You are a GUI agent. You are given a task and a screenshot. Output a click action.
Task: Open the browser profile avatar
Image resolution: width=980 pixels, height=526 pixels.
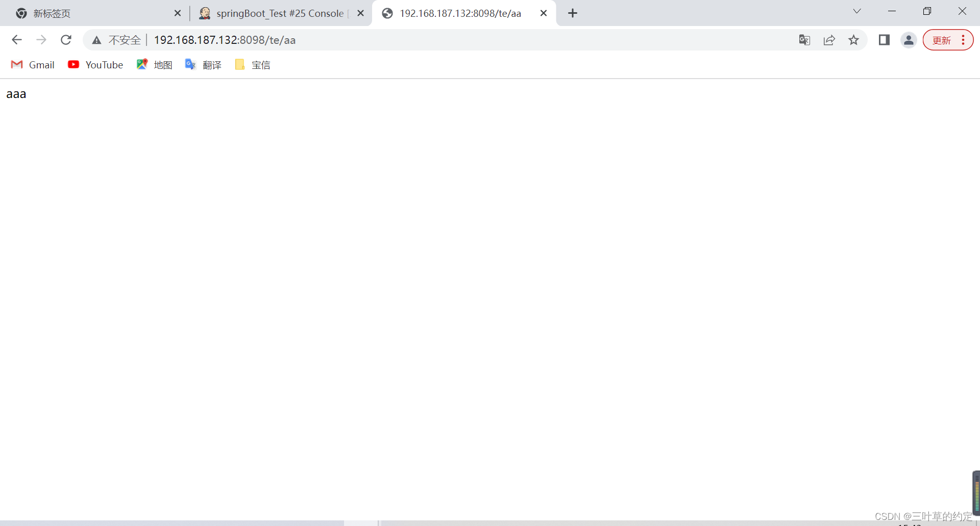click(909, 40)
